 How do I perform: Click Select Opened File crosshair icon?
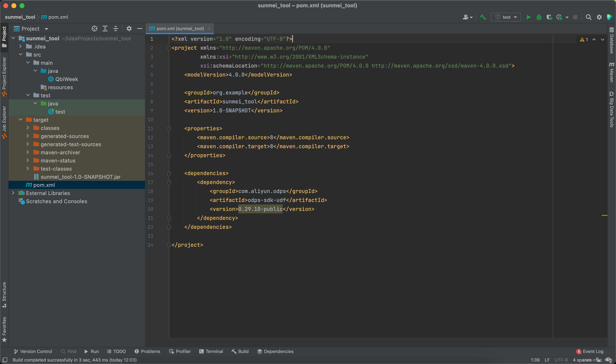point(94,29)
